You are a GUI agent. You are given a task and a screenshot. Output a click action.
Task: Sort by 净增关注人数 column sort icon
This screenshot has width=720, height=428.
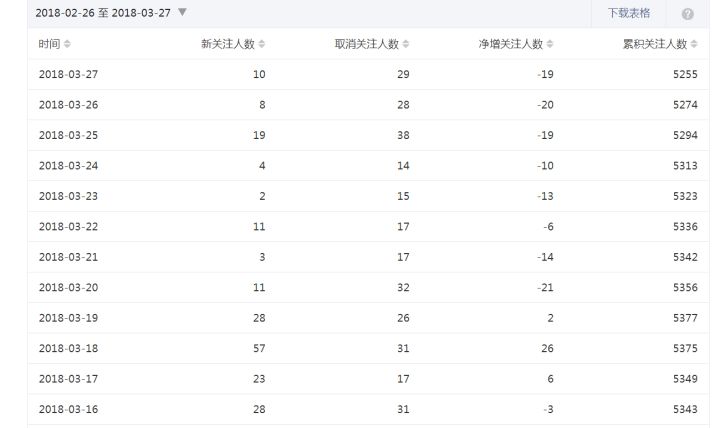(550, 44)
